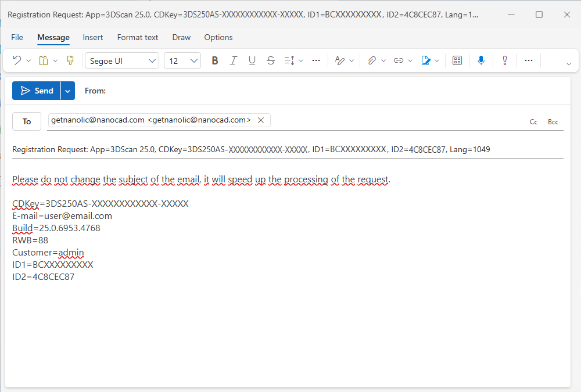
Task: Toggle Bold formatting
Action: [215, 60]
